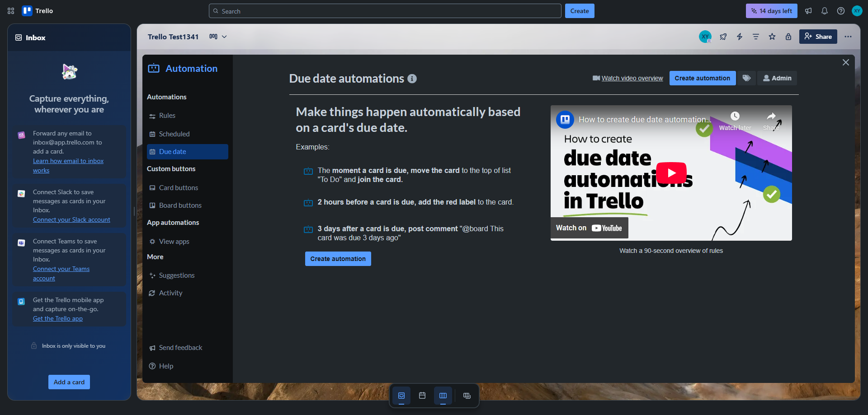Viewport: 868px width, 415px height.
Task: Click Send feedback in Automation sidebar
Action: 188,348
